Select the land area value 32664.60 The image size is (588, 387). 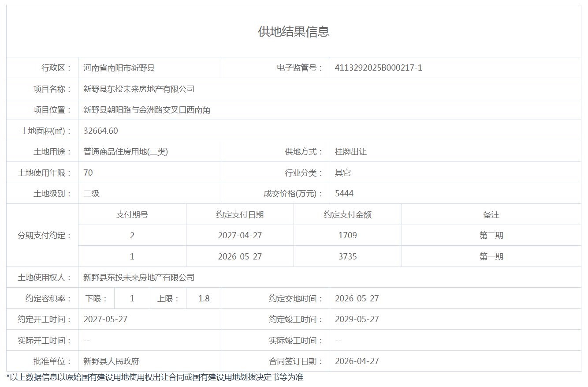pyautogui.click(x=101, y=131)
